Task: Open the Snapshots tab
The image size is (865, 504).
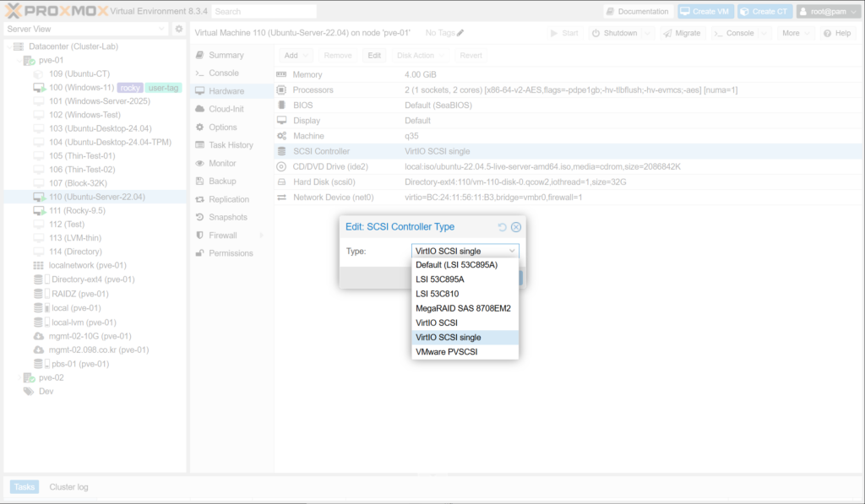Action: [227, 217]
